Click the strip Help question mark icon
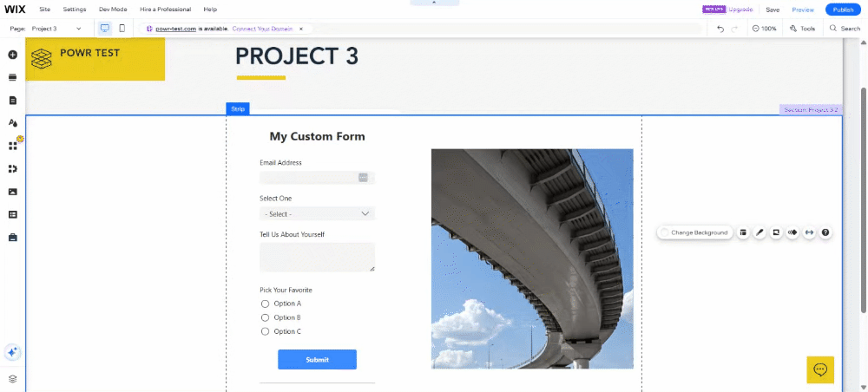 click(825, 232)
